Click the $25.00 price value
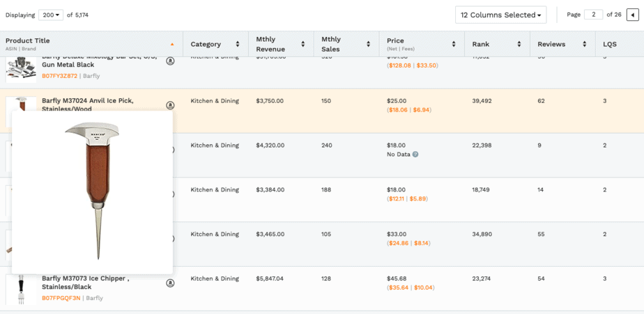 click(x=396, y=101)
